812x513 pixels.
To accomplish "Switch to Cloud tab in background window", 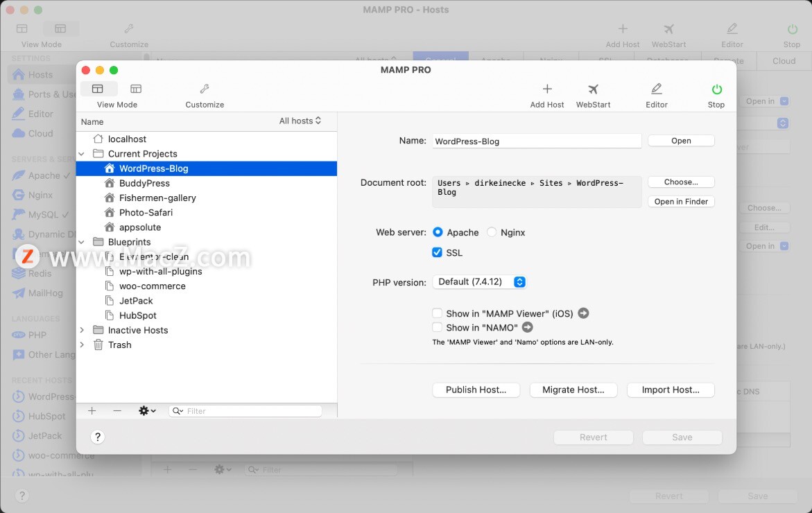I will tap(784, 60).
